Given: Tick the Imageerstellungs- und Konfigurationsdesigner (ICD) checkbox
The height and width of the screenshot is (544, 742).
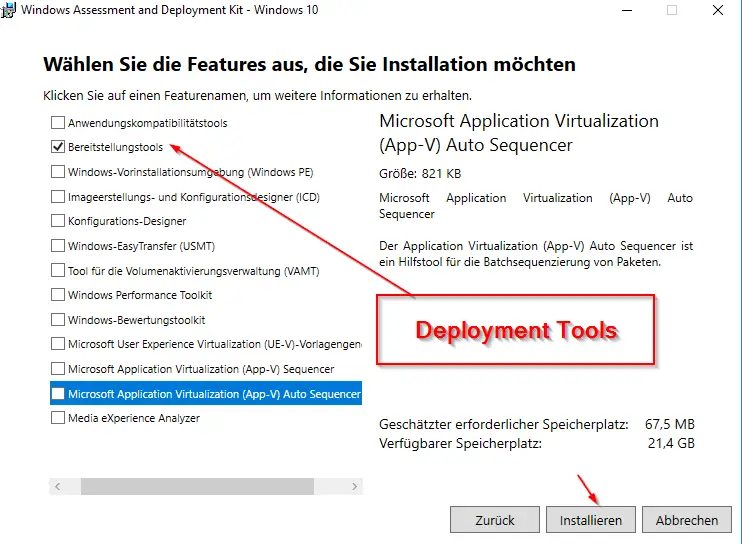Looking at the screenshot, I should pos(58,196).
